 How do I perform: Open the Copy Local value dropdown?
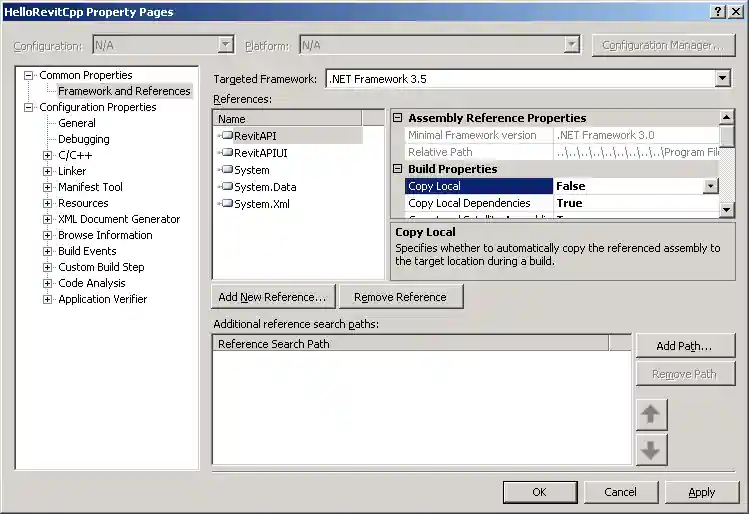pos(710,186)
